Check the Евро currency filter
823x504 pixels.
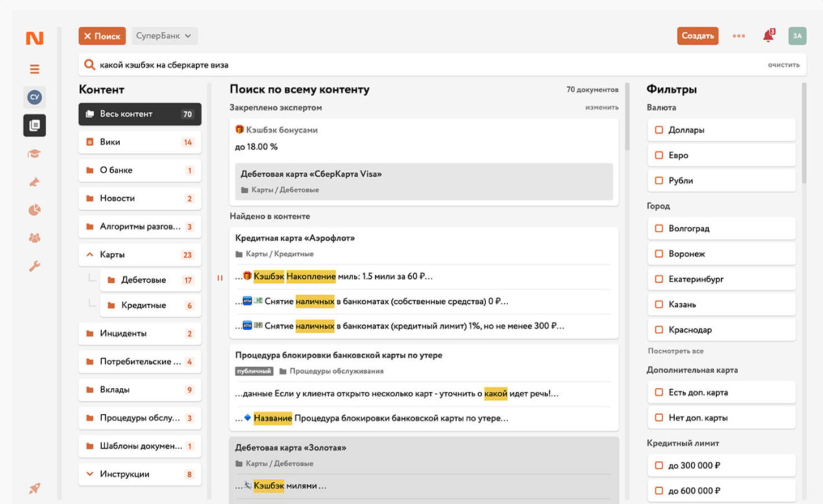click(x=659, y=155)
